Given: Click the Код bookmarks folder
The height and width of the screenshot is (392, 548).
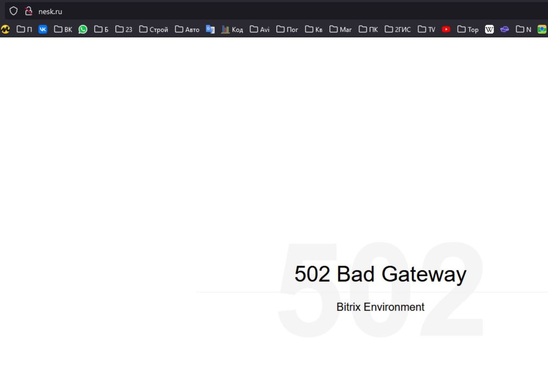Looking at the screenshot, I should 232,29.
